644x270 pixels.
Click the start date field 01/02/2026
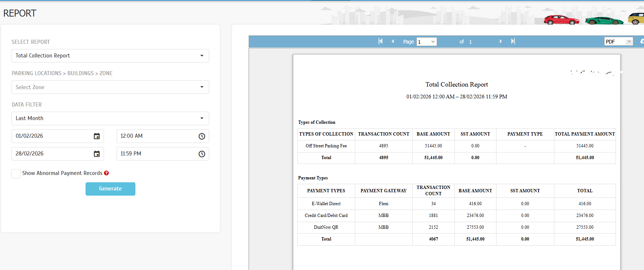click(52, 136)
